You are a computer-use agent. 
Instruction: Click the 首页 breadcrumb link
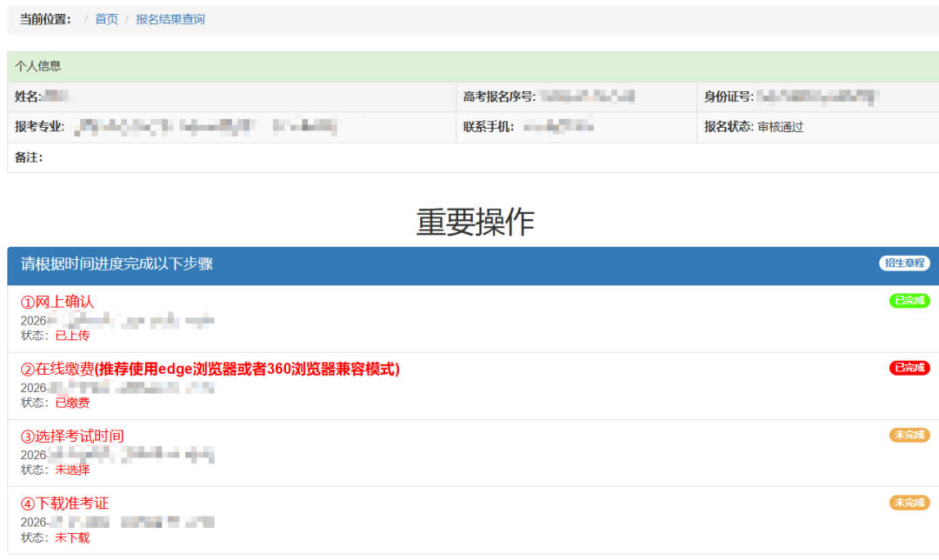106,19
